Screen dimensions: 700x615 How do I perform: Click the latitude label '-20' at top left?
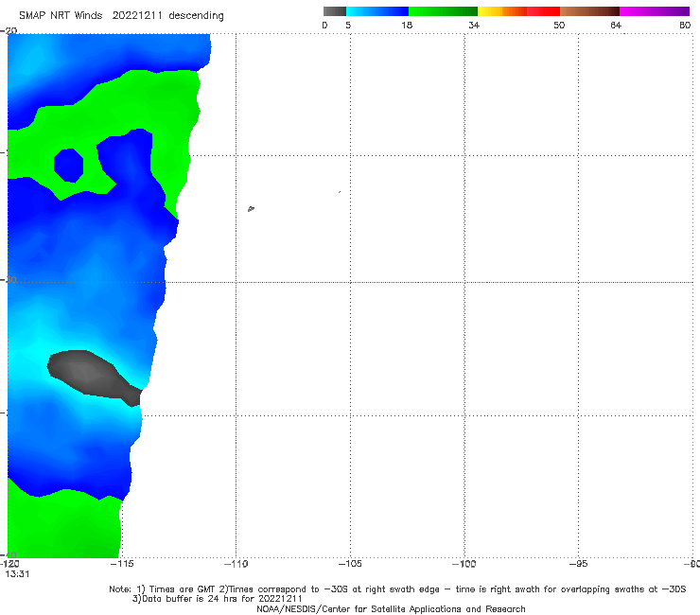click(x=9, y=30)
